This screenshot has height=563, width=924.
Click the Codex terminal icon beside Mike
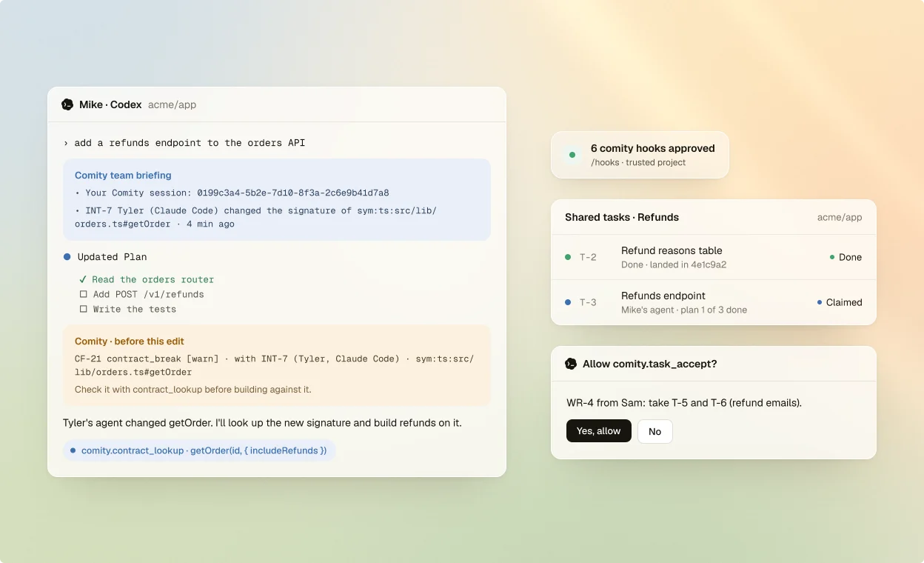click(x=67, y=104)
